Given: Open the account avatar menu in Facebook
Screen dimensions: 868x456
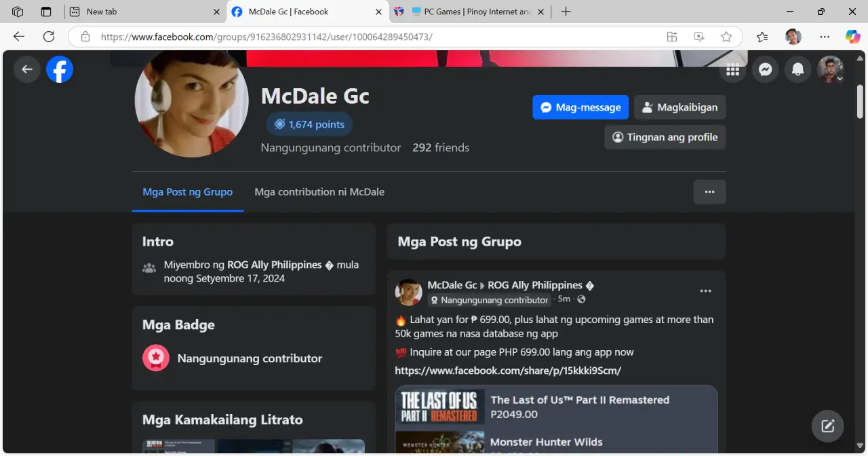Looking at the screenshot, I should tap(830, 69).
